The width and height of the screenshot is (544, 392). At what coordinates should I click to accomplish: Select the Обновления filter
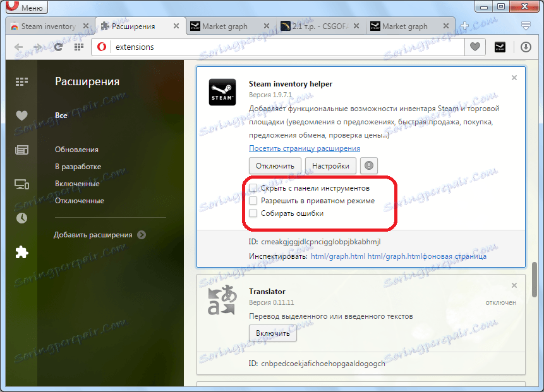76,150
